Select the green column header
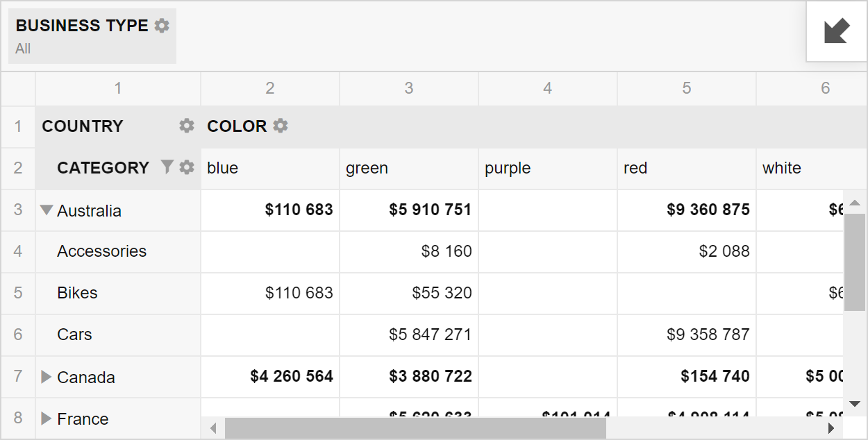The width and height of the screenshot is (868, 440). click(x=408, y=168)
